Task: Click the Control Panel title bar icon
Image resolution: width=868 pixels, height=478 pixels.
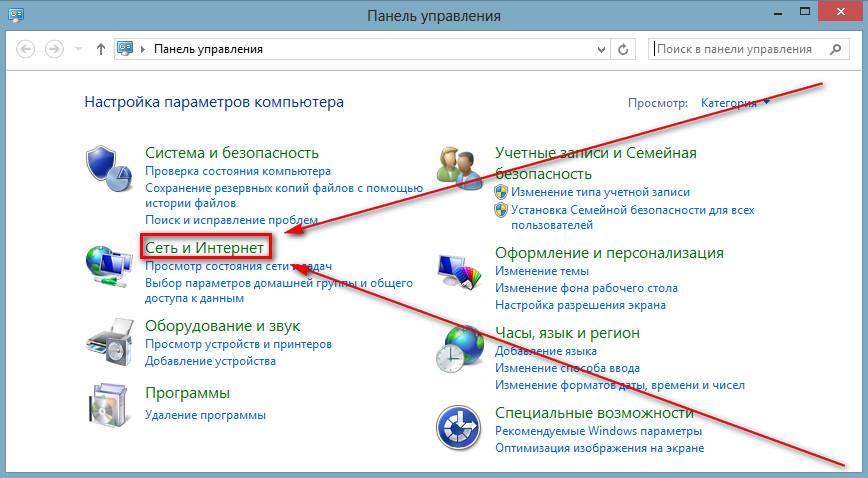Action: (x=16, y=14)
